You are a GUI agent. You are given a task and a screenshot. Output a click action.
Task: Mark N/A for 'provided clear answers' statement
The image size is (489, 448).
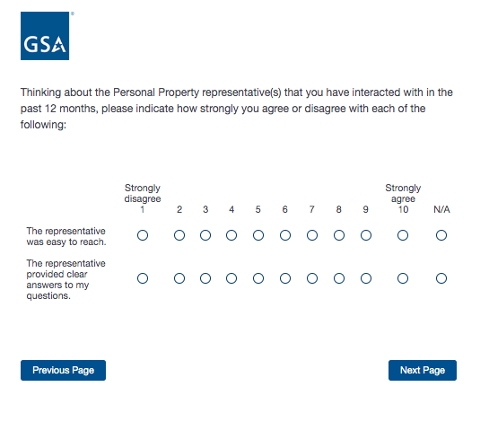pos(441,278)
